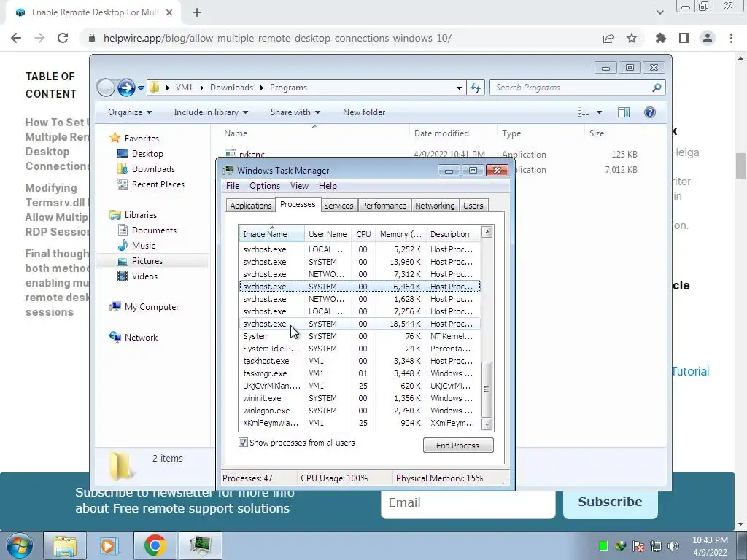Click Explorer search magnifier icon

[657, 87]
